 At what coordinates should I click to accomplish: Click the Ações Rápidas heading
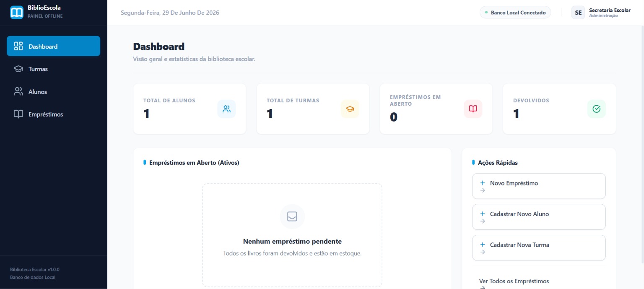498,163
